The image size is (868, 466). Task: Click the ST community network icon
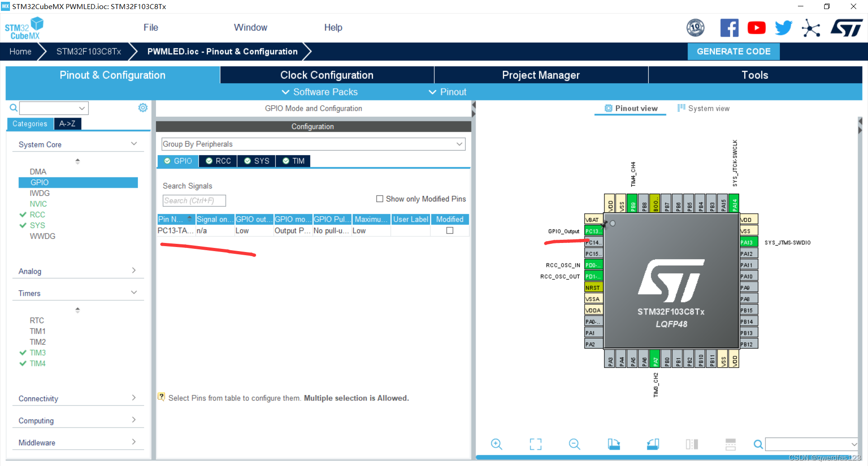pos(811,28)
